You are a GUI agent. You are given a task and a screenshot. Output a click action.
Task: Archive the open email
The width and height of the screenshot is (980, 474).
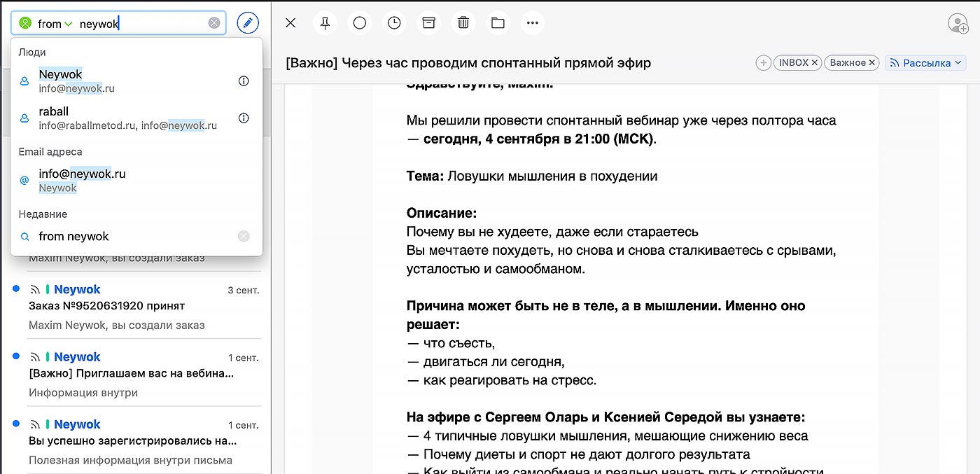pyautogui.click(x=428, y=22)
